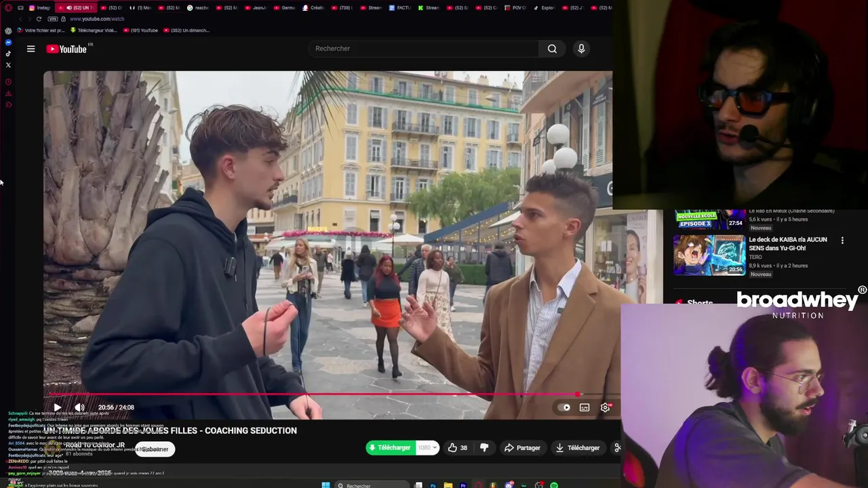Play the paused video
Viewport: 868px width, 488px height.
(58, 407)
